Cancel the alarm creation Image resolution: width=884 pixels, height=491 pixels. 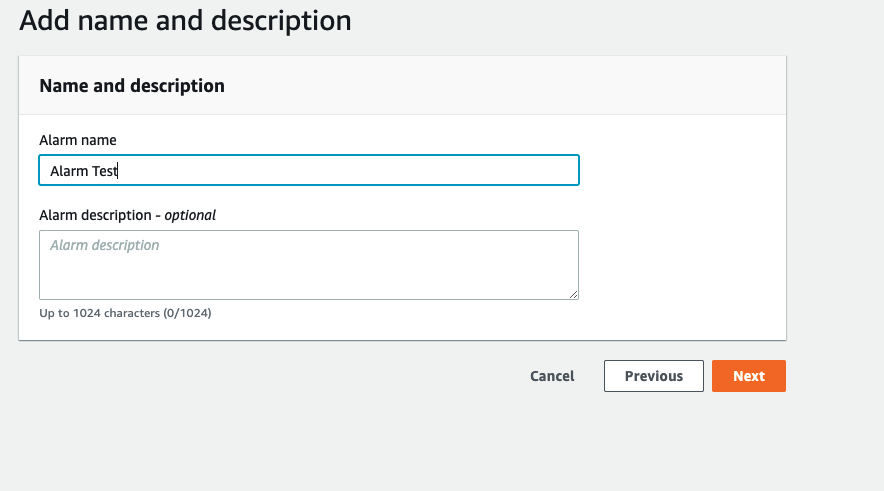(552, 376)
